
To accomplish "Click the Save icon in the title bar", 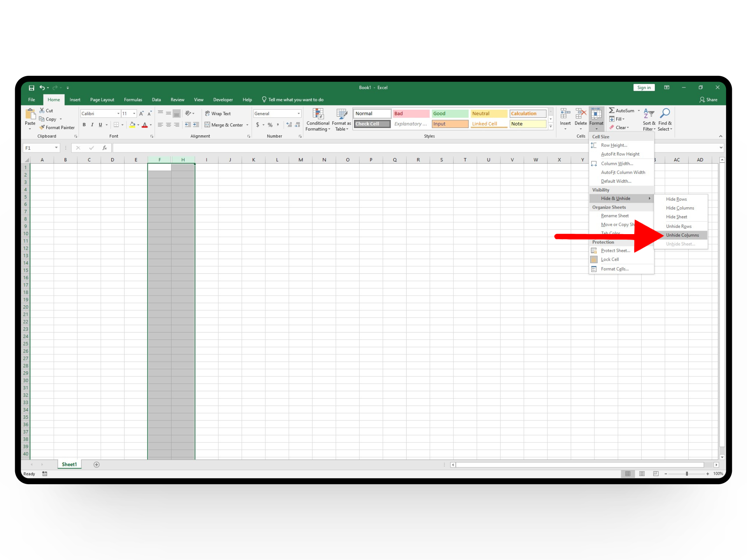I will click(x=32, y=88).
